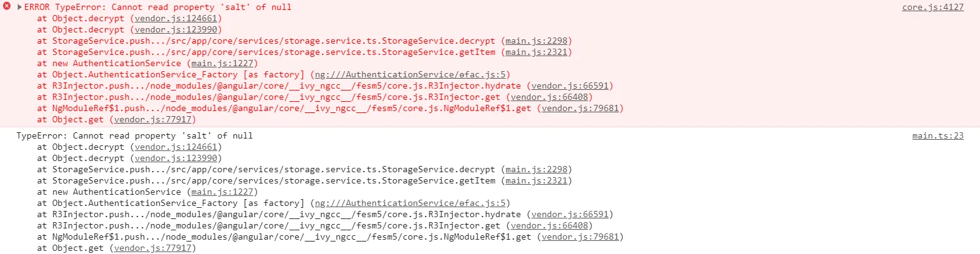The image size is (980, 254).
Task: Open main.js:2298 in the second trace
Action: pos(537,169)
